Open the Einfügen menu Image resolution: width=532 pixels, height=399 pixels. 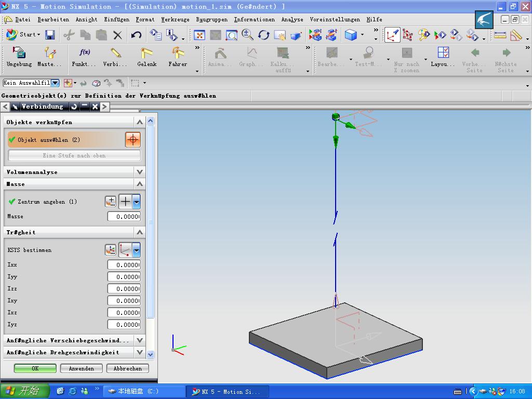tap(116, 19)
